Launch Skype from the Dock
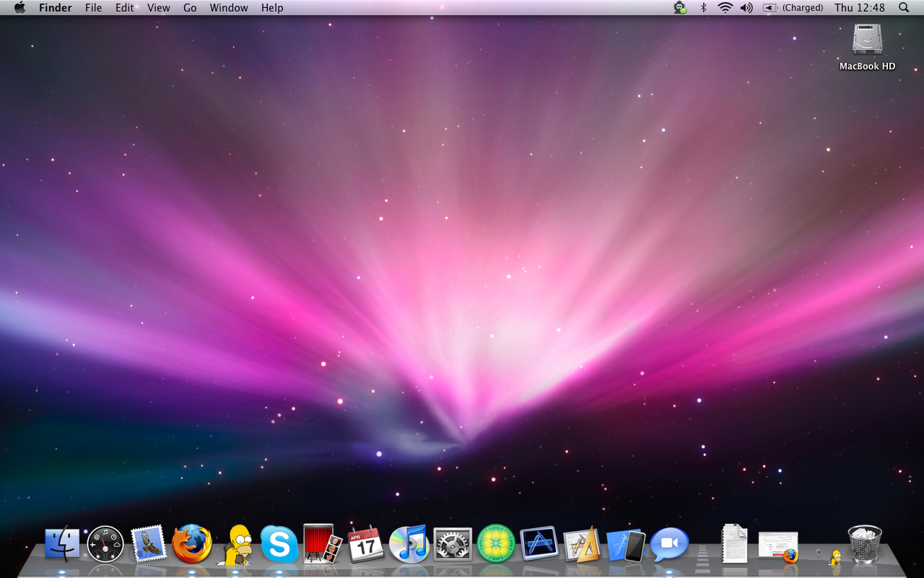This screenshot has width=924, height=578. click(x=279, y=544)
